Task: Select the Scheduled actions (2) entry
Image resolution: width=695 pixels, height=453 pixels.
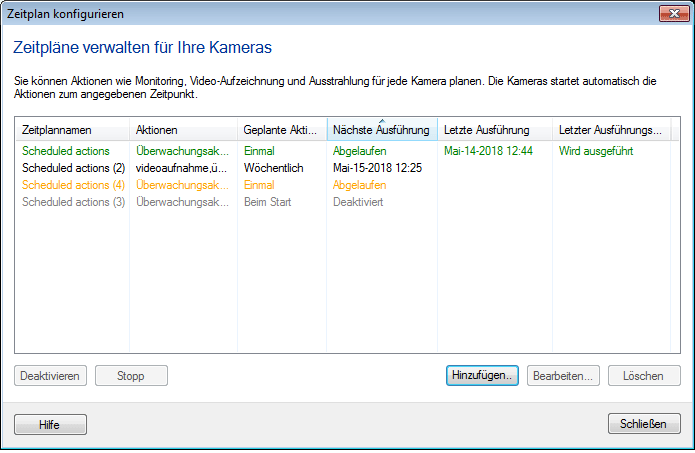Action: point(73,168)
